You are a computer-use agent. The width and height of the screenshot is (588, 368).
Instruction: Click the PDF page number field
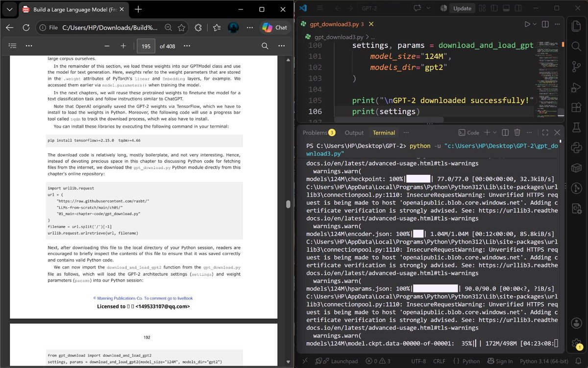(146, 46)
